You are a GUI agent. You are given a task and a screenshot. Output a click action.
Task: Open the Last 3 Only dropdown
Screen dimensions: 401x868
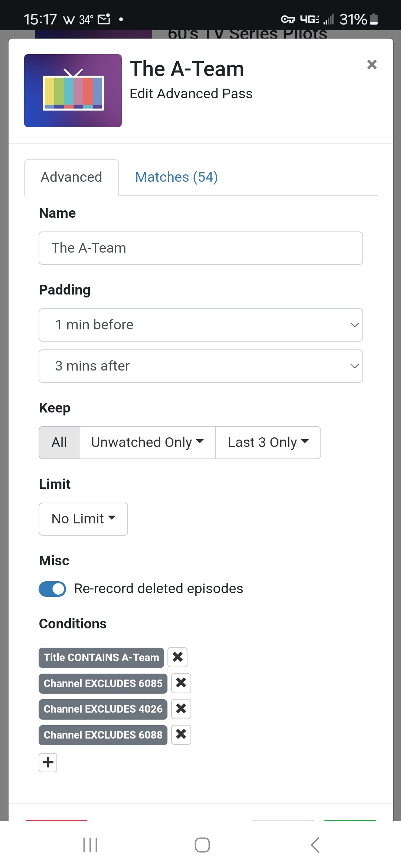tap(268, 443)
